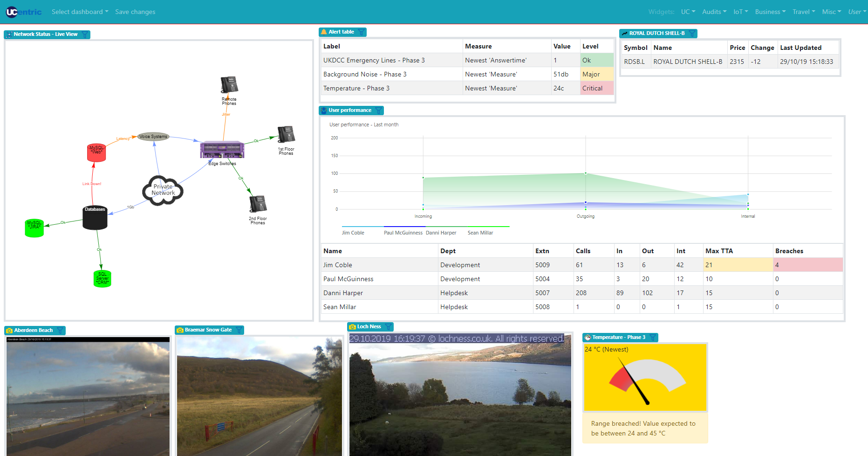Open the filter icon on Temperature - Phase 3
Screen dimensions: 868x456
pyautogui.click(x=654, y=337)
